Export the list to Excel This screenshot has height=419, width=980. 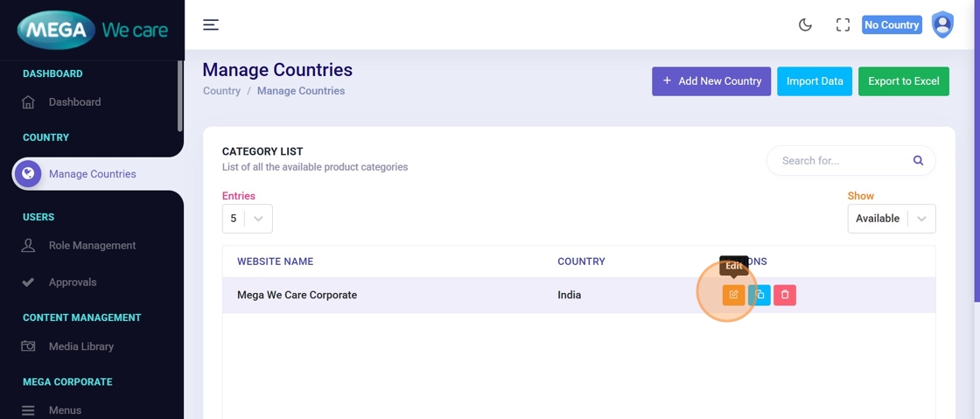(x=903, y=81)
